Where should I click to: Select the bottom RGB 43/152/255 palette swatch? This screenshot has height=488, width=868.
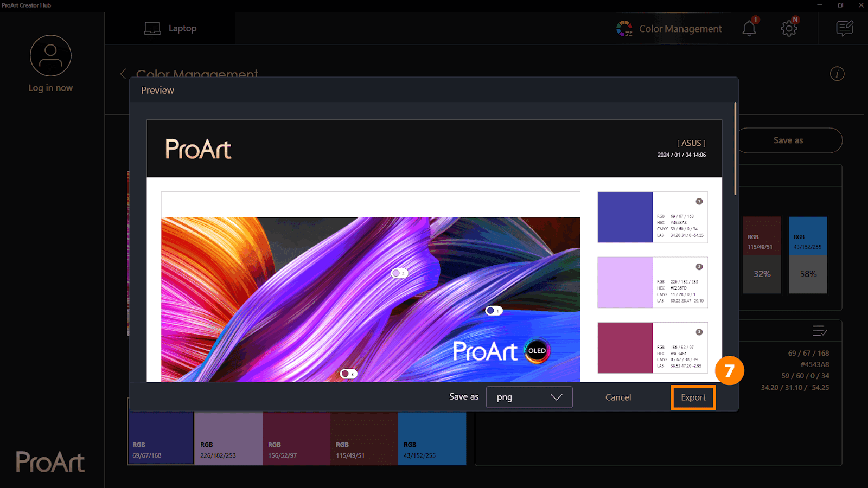[x=432, y=438]
